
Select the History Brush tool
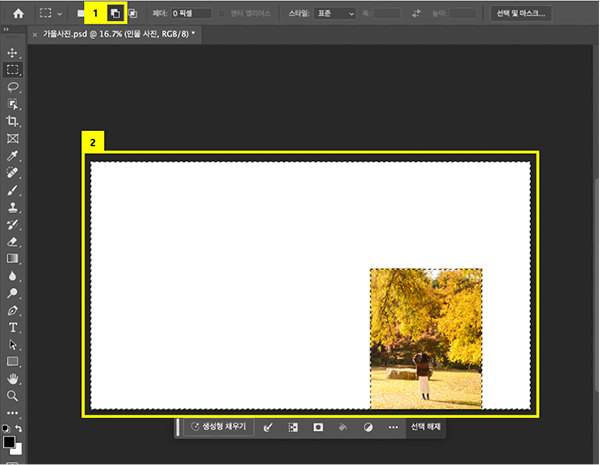point(12,225)
